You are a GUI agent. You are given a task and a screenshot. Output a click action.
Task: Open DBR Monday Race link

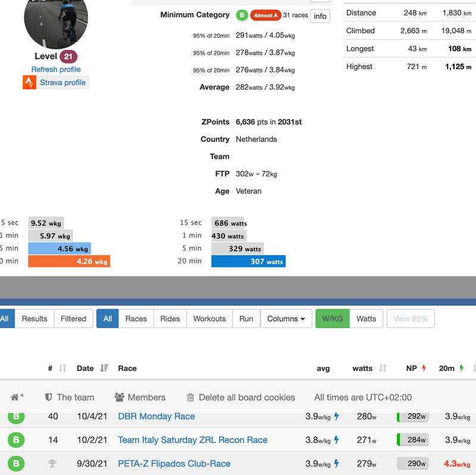point(156,416)
